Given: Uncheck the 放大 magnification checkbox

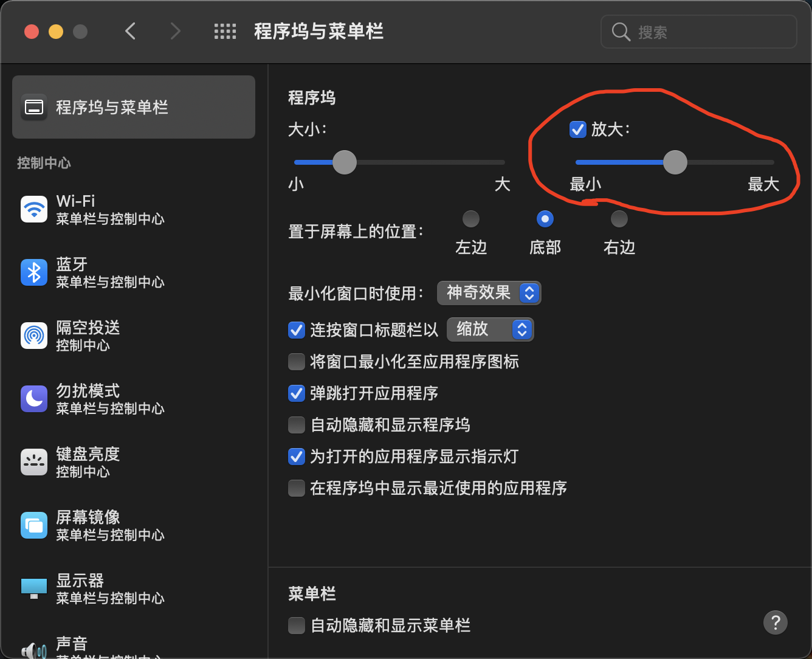Looking at the screenshot, I should click(x=577, y=129).
